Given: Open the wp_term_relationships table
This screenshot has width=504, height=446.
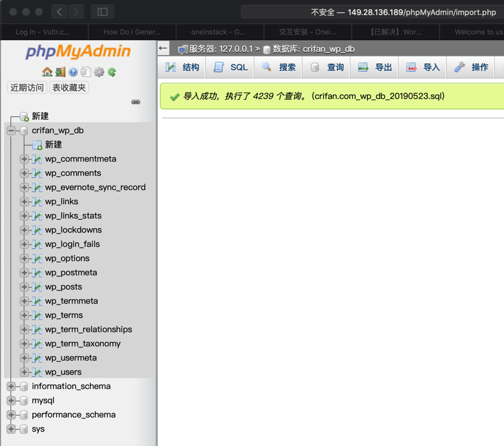Looking at the screenshot, I should coord(89,330).
